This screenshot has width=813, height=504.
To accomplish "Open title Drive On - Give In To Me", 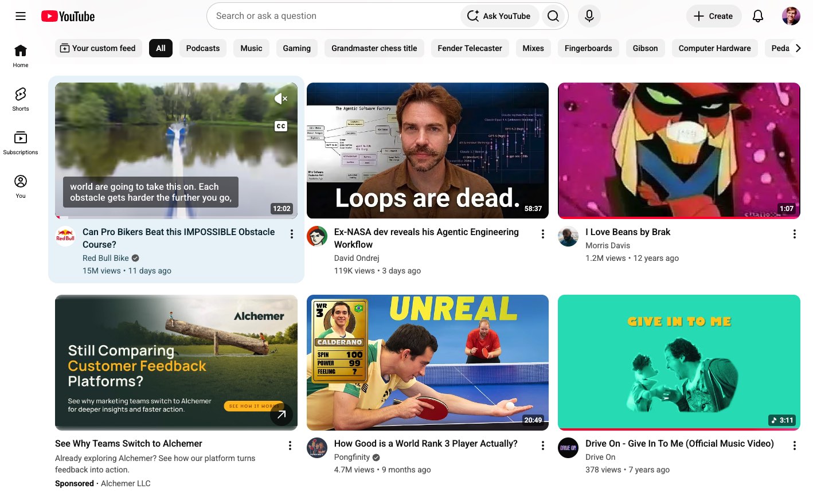I will tap(679, 443).
